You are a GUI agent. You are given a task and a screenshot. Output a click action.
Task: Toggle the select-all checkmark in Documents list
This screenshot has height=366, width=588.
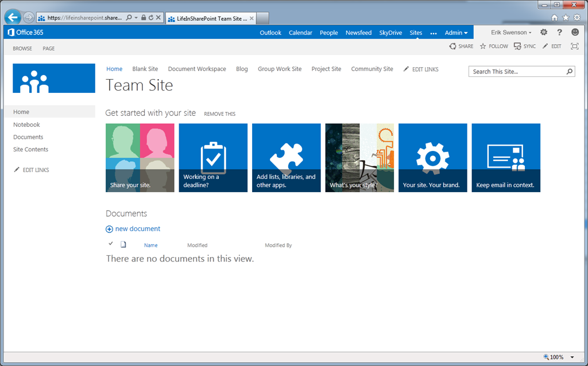(111, 243)
